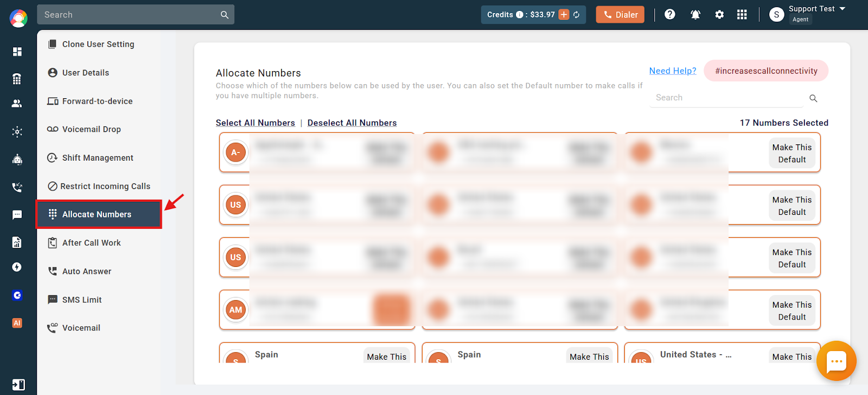This screenshot has width=868, height=395.
Task: Open the live chat widget bubble
Action: tap(837, 361)
